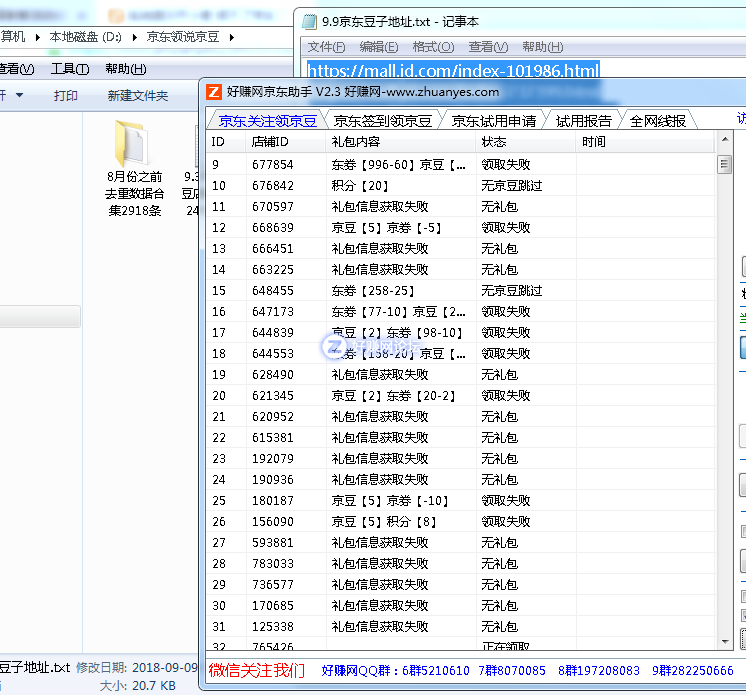Select the row with shop ID 666451
The width and height of the screenshot is (746, 695).
click(x=461, y=248)
